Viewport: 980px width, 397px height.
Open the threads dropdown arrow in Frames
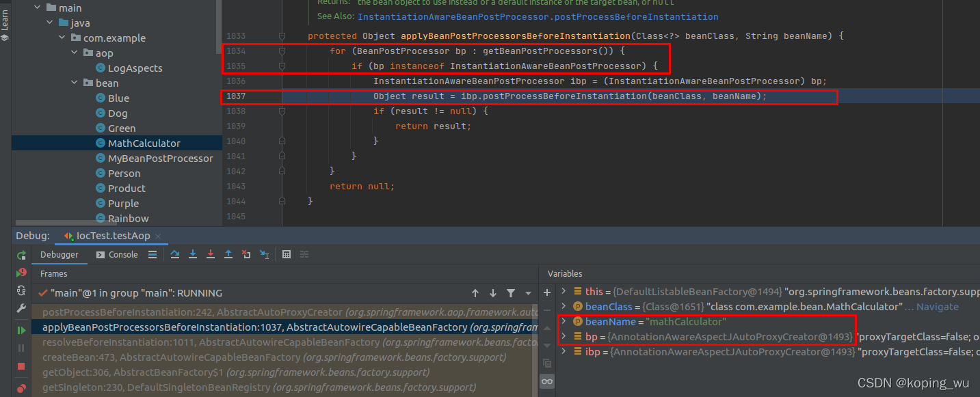527,293
